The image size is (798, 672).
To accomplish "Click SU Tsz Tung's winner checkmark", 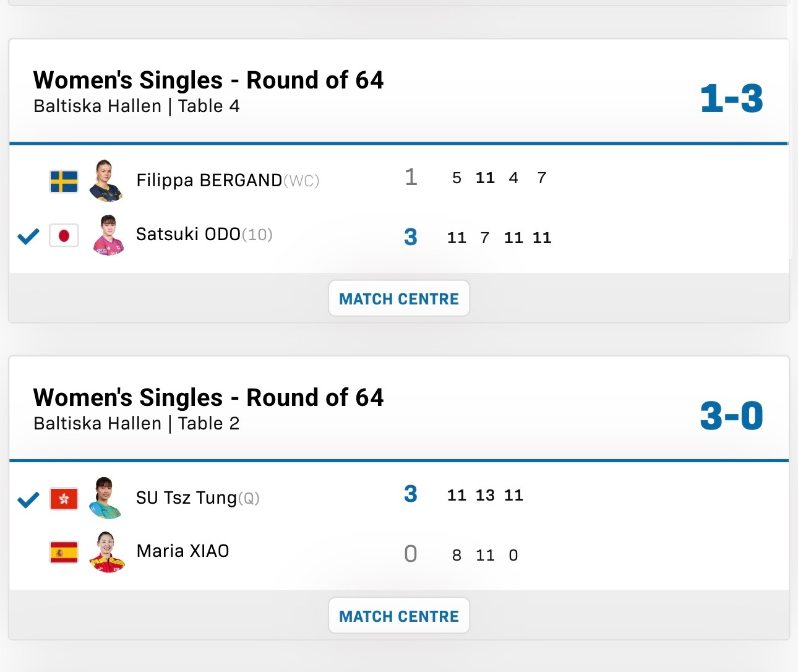I will [28, 499].
